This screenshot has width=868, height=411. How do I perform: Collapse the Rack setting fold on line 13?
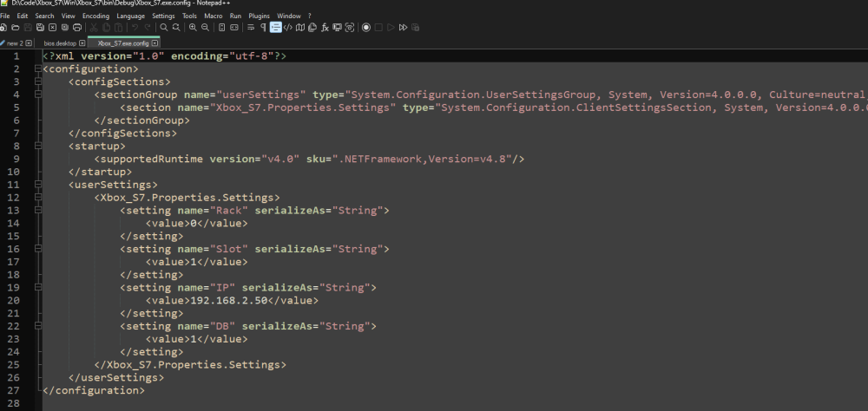36,211
